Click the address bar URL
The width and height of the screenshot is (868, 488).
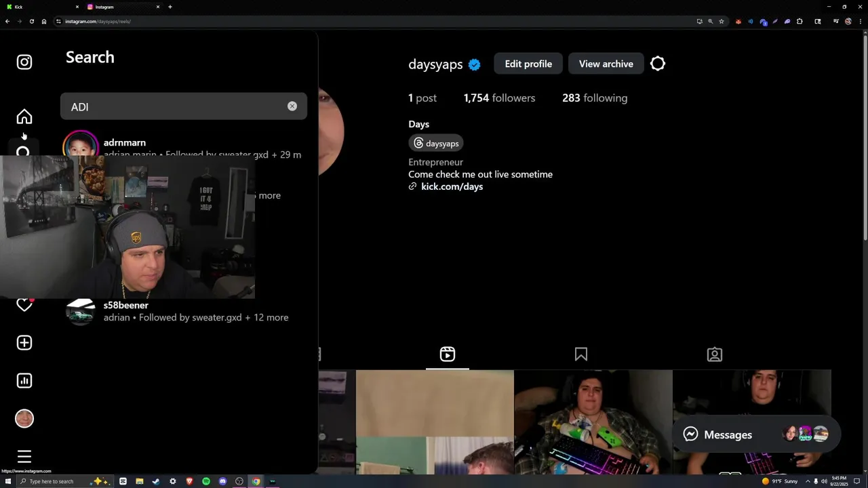coord(98,21)
